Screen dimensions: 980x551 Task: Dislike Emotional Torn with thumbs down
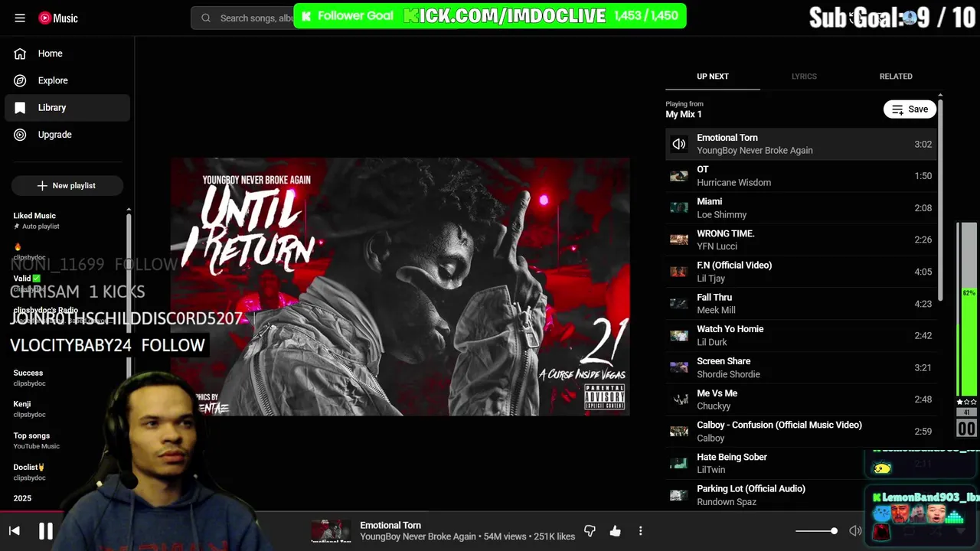(590, 530)
